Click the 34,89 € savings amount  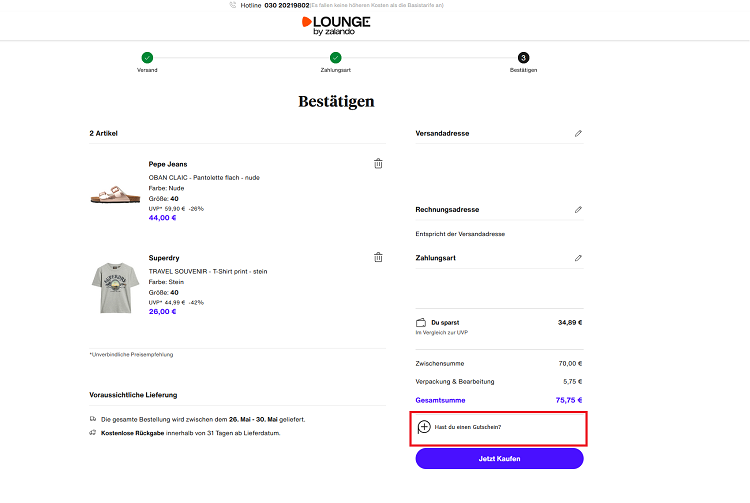pyautogui.click(x=570, y=322)
